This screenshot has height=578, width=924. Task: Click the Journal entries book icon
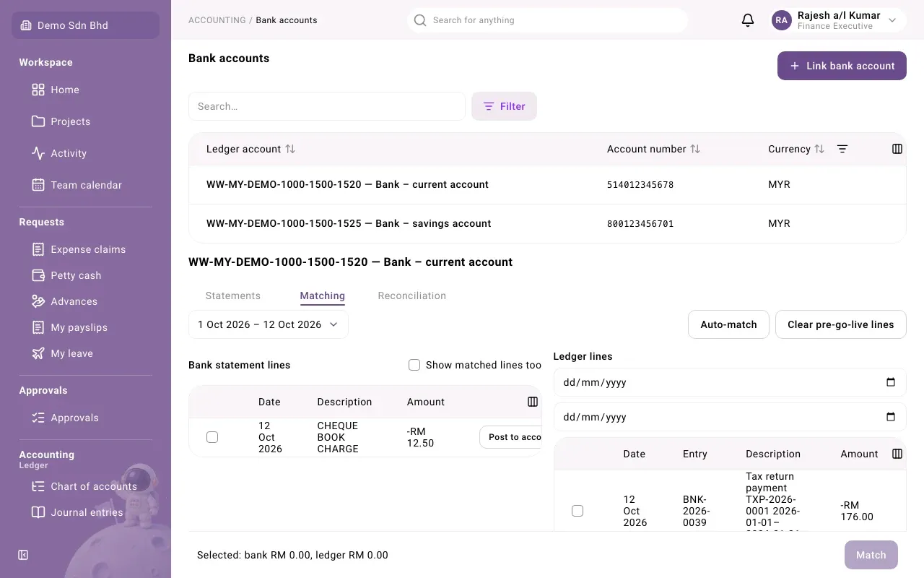(38, 512)
